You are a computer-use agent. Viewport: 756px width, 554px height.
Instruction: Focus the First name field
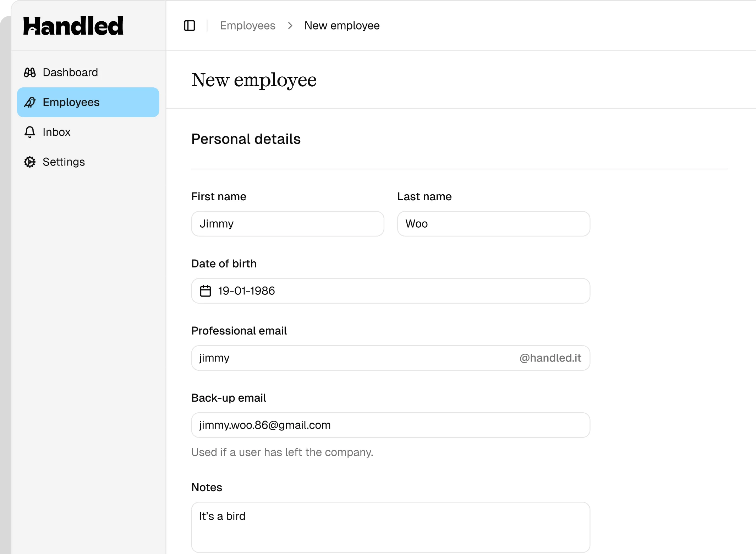pyautogui.click(x=287, y=224)
